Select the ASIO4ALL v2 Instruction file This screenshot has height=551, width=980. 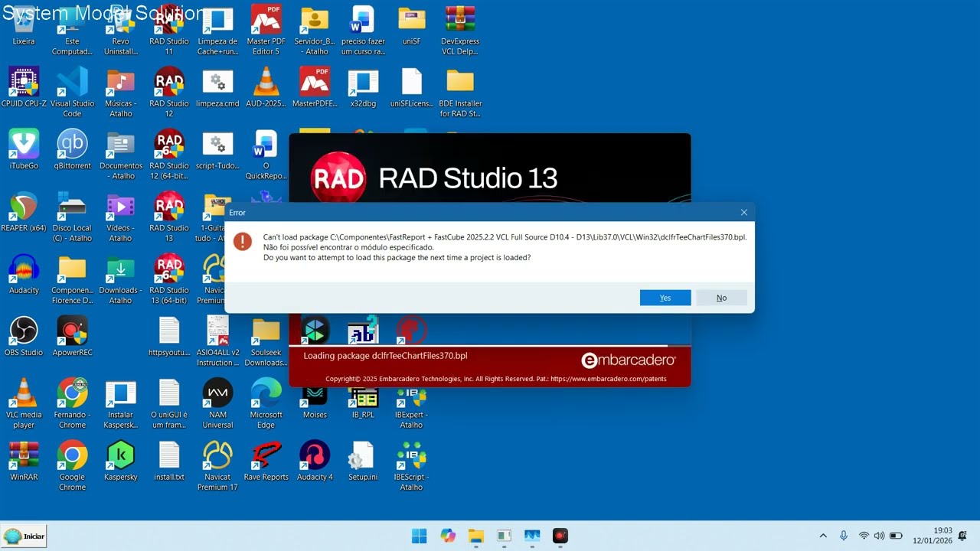click(217, 341)
